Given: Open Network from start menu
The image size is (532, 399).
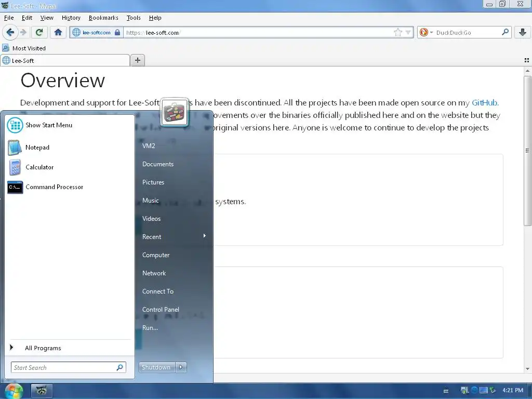Looking at the screenshot, I should click(154, 273).
